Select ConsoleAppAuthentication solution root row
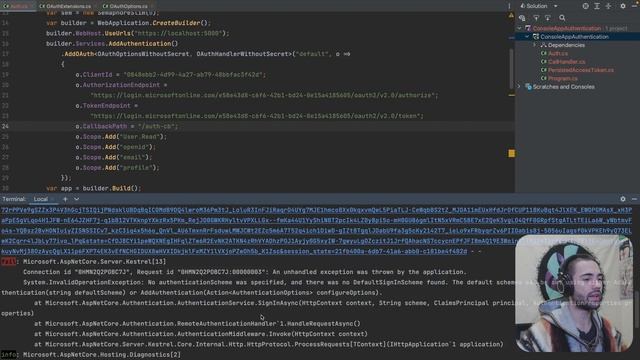Viewport: 640px width, 360px height. pos(578,28)
